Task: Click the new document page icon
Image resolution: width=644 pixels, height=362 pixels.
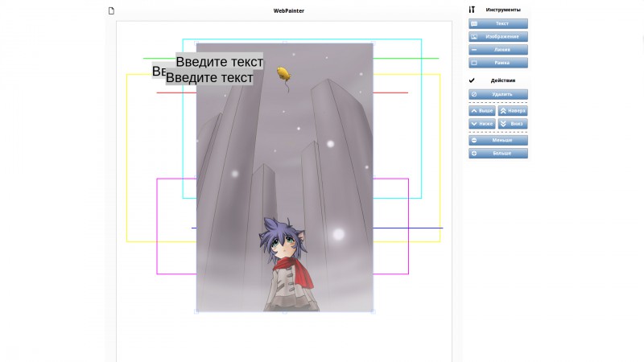Action: pyautogui.click(x=111, y=10)
